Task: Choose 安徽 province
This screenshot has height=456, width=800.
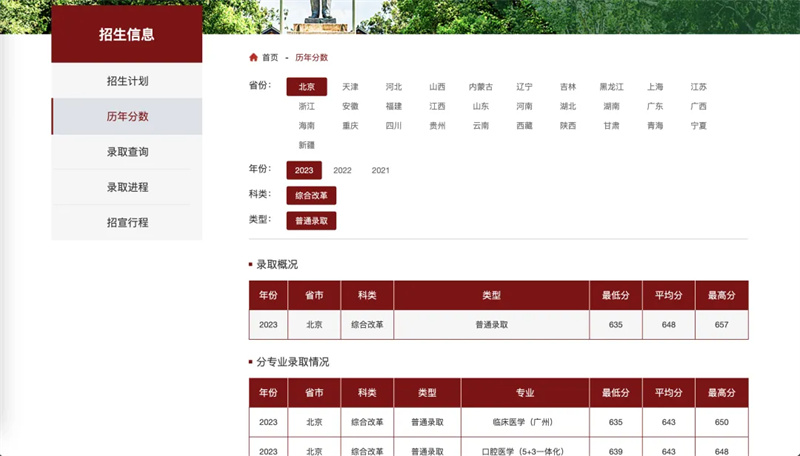Action: (x=350, y=106)
